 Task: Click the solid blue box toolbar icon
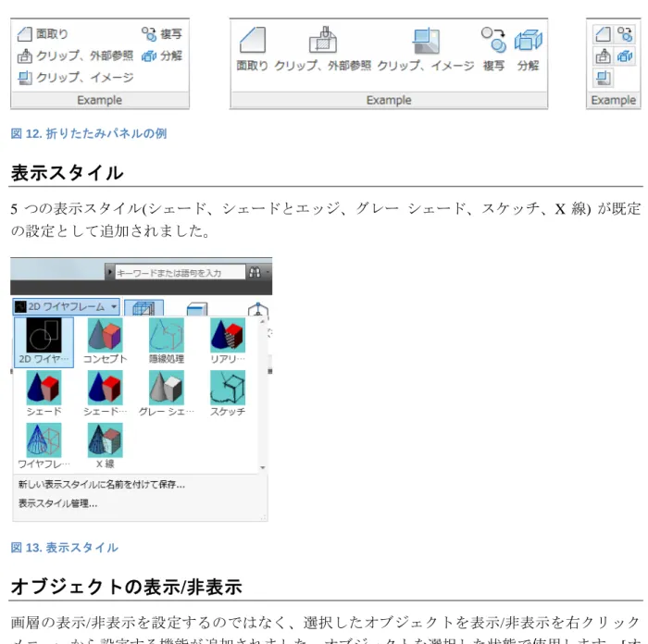click(x=196, y=309)
